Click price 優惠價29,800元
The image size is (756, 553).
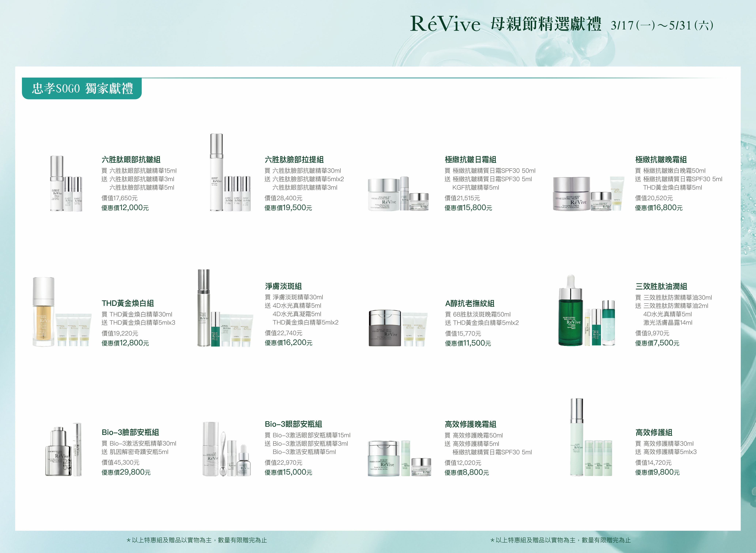click(x=126, y=472)
